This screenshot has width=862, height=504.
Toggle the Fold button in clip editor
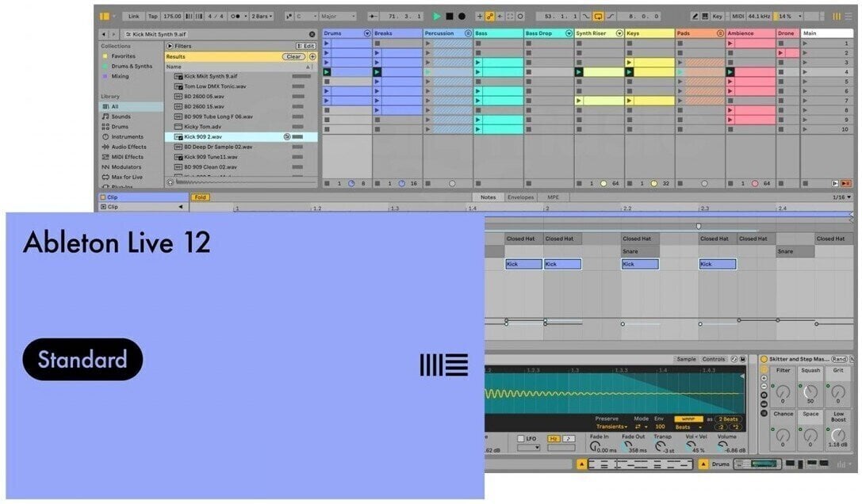pos(200,197)
